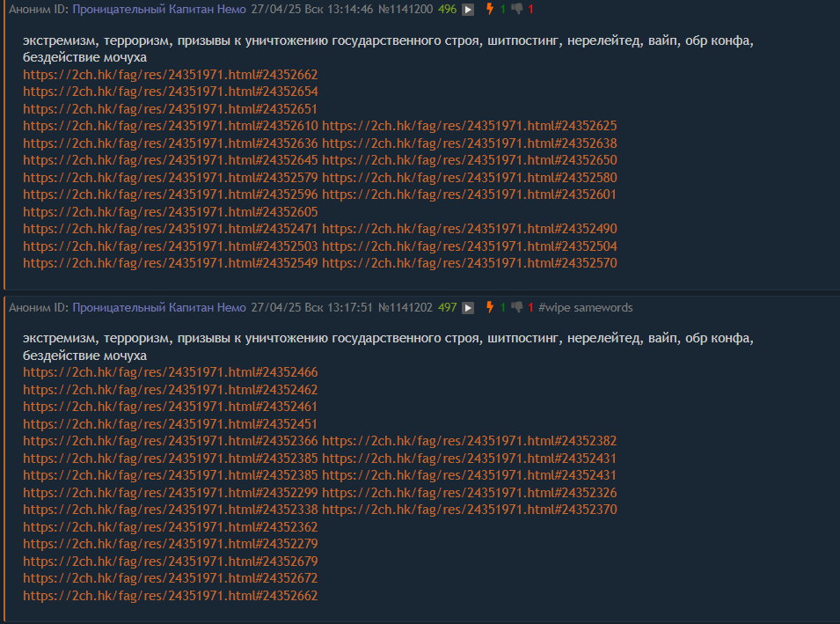
Task: Open link ending #24352370
Action: pyautogui.click(x=470, y=510)
